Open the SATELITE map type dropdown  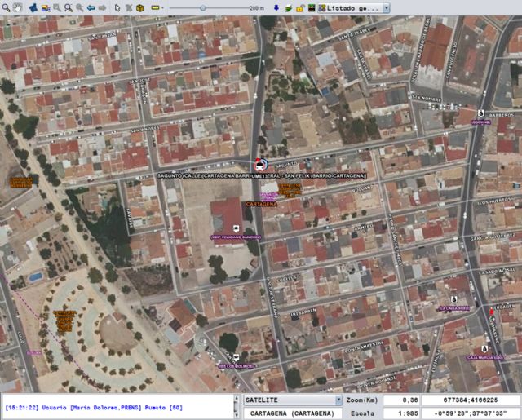(337, 400)
